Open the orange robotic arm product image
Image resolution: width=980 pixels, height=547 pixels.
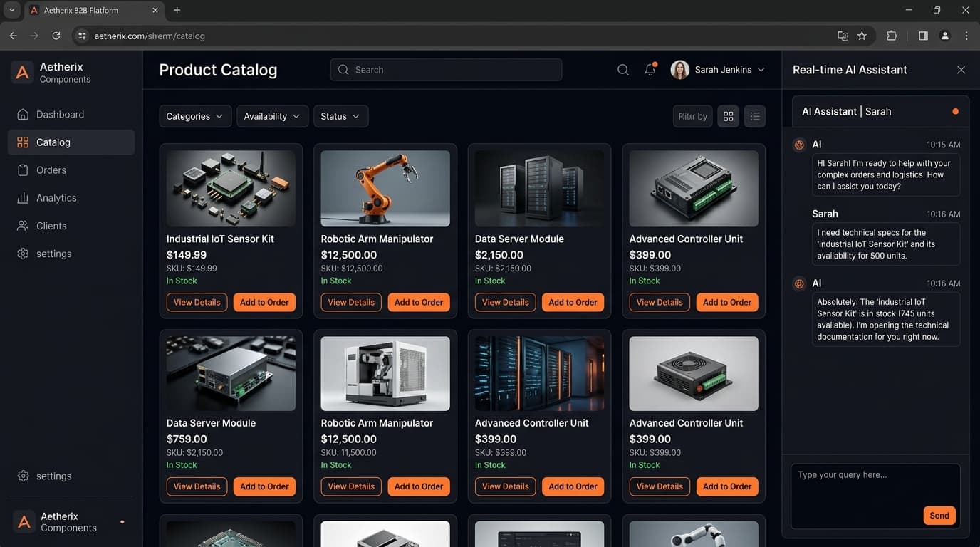385,188
